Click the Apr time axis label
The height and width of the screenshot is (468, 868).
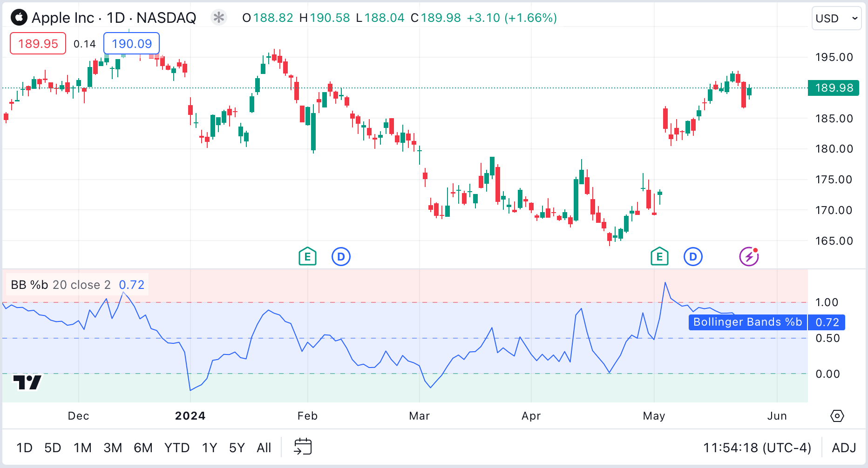tap(531, 416)
